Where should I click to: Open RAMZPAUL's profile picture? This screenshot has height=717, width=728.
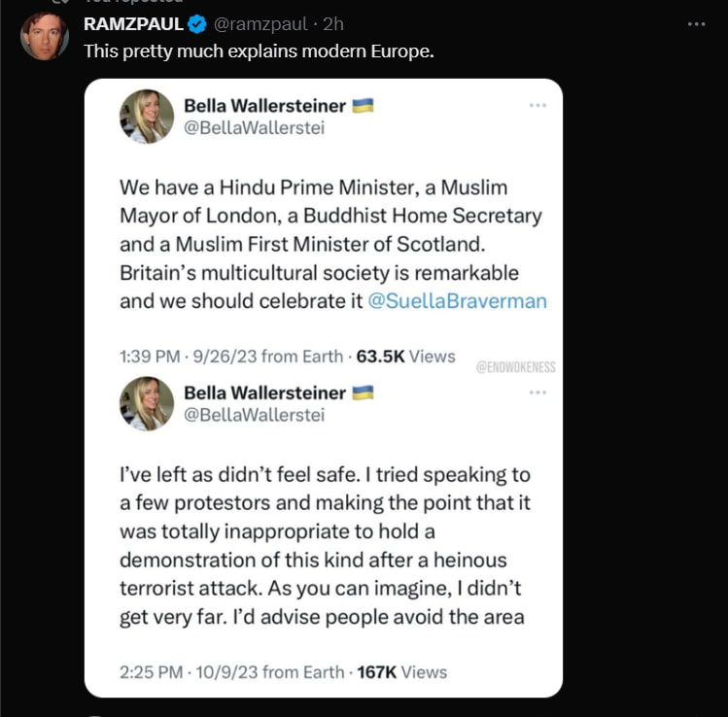45,37
